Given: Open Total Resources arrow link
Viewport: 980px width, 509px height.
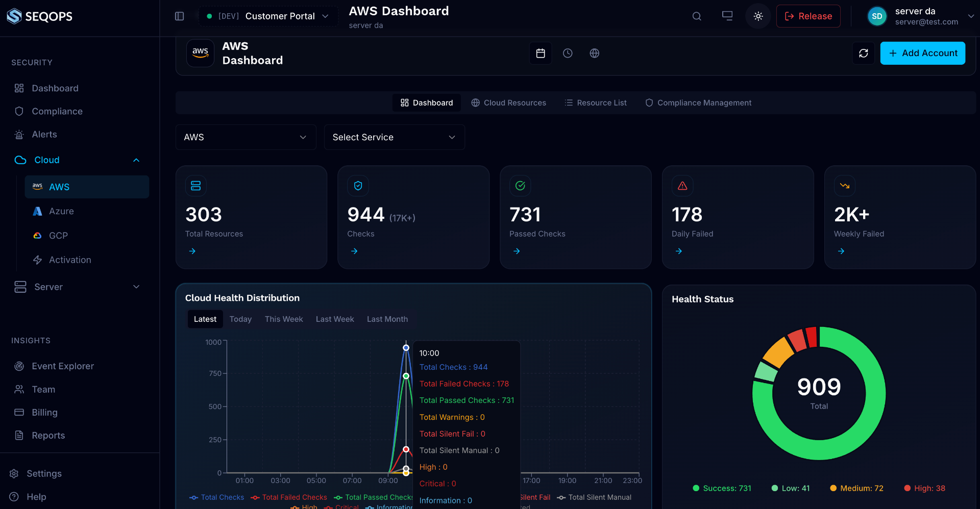Looking at the screenshot, I should 192,251.
